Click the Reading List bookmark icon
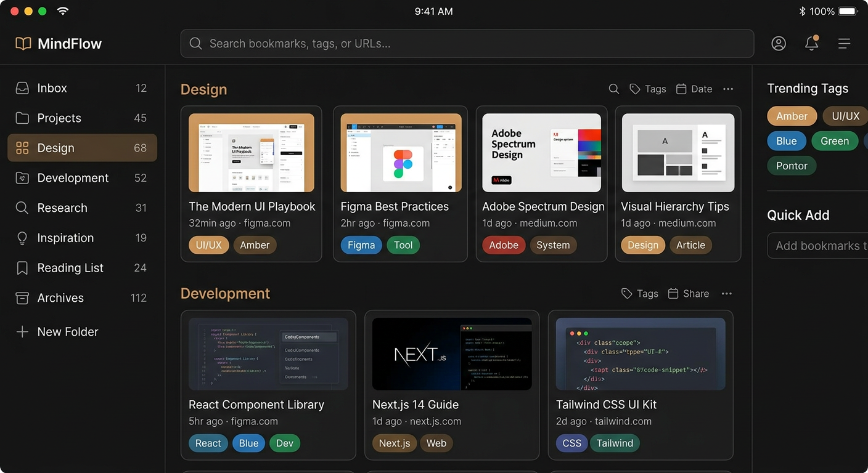868x473 pixels. pos(22,268)
